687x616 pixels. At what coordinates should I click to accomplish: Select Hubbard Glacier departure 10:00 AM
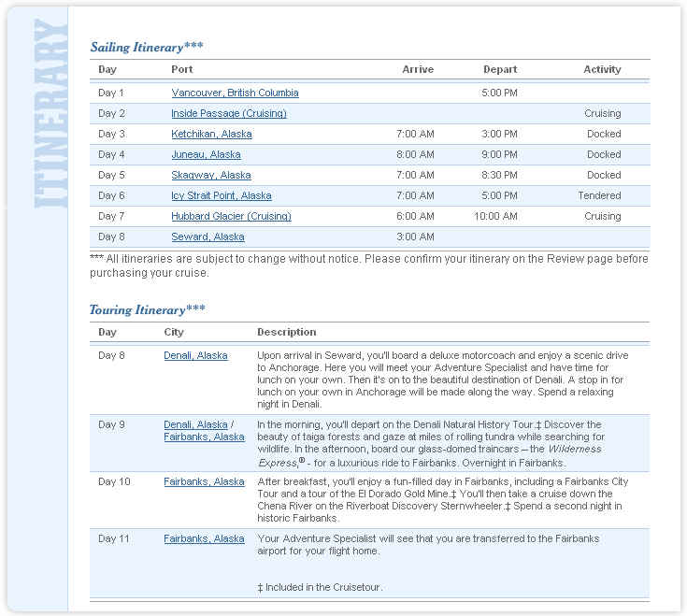pyautogui.click(x=496, y=217)
